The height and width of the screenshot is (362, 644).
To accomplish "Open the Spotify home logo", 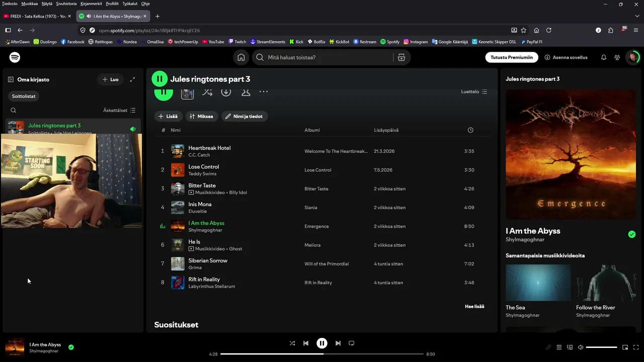I will tap(15, 57).
